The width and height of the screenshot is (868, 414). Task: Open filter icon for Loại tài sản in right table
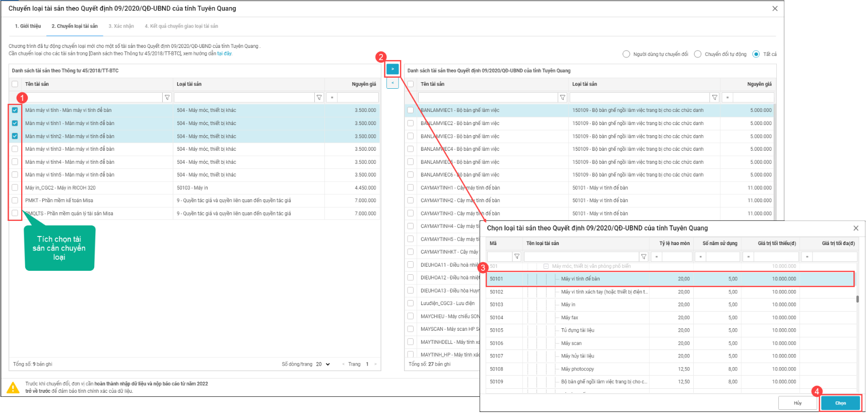tap(714, 97)
